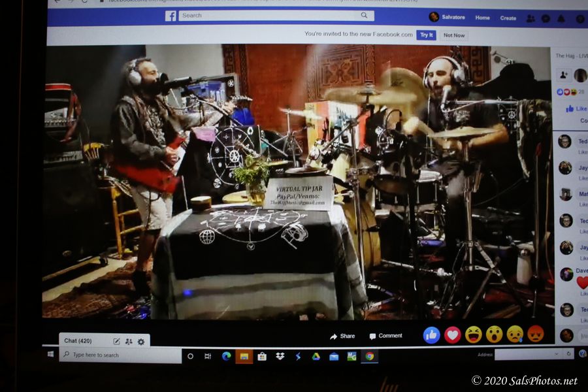588x392 pixels.
Task: Dismiss invitation with Not Now
Action: [454, 35]
